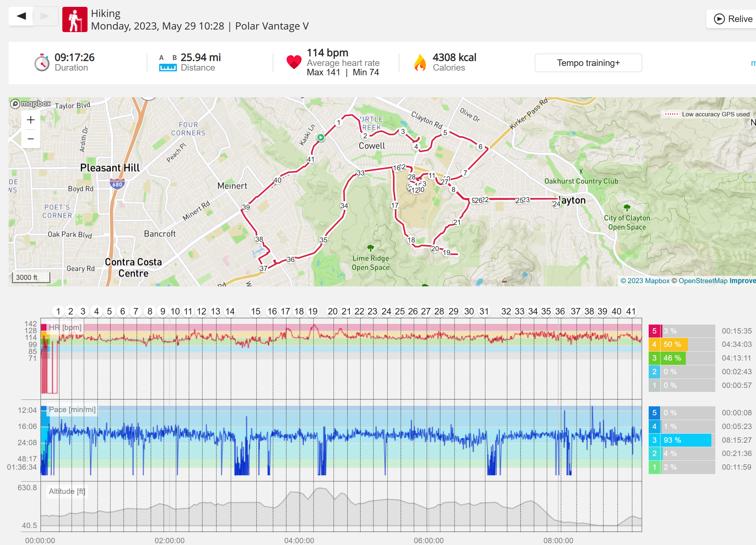This screenshot has height=545, width=756.
Task: Click the next session arrow
Action: pyautogui.click(x=45, y=16)
